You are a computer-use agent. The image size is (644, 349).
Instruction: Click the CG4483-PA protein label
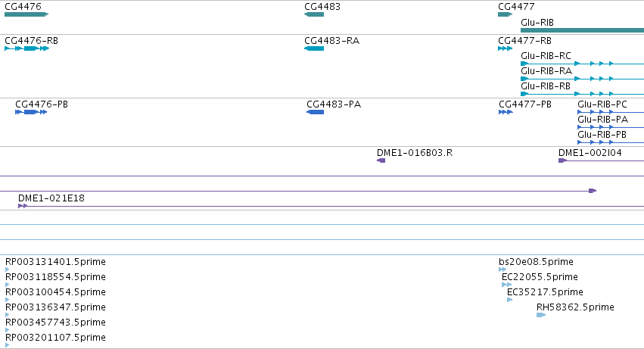pos(334,104)
